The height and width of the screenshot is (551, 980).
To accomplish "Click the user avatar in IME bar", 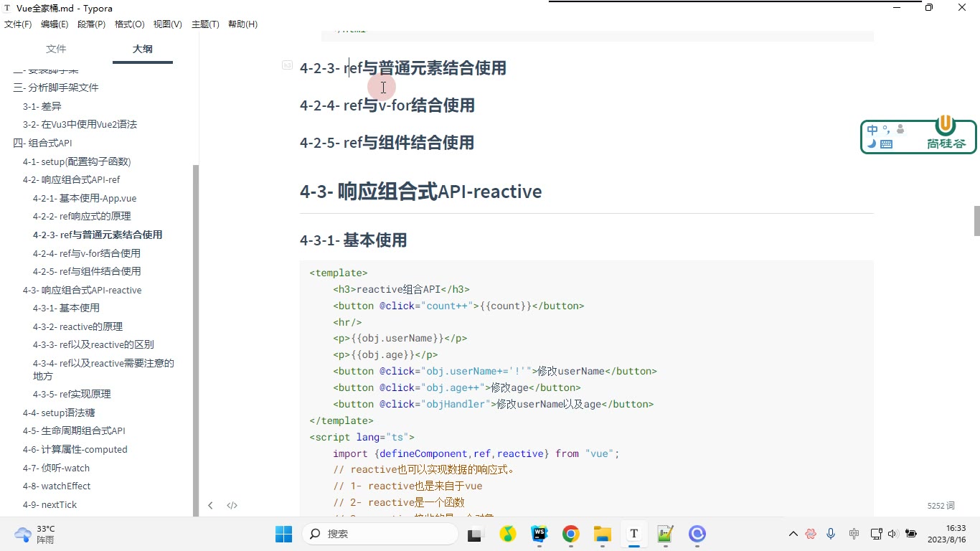I will pos(900,129).
